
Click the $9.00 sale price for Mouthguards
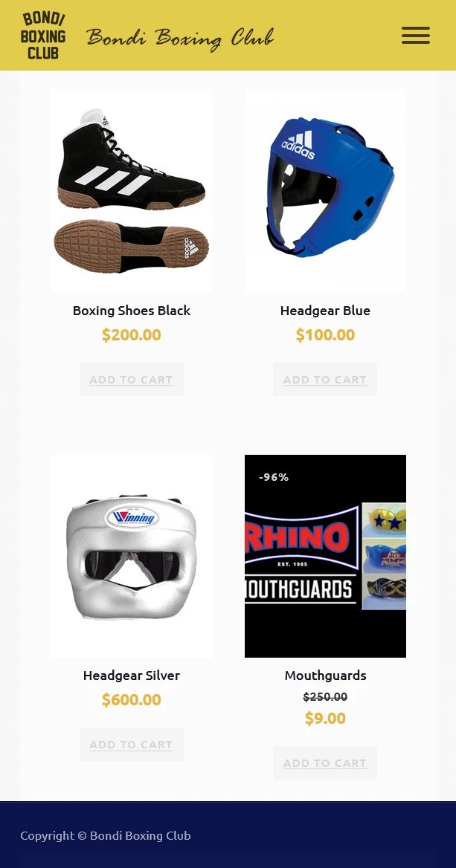pyautogui.click(x=325, y=719)
